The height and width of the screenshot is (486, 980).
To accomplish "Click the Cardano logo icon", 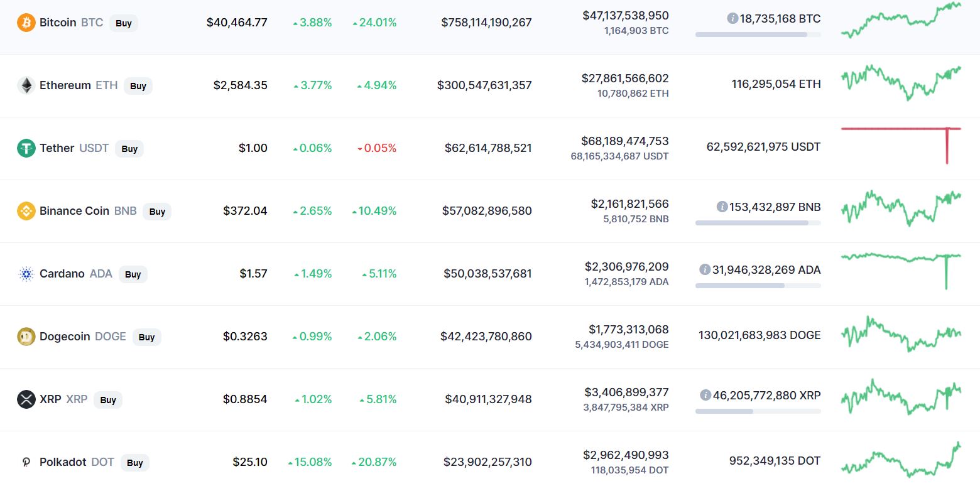I will (x=26, y=274).
